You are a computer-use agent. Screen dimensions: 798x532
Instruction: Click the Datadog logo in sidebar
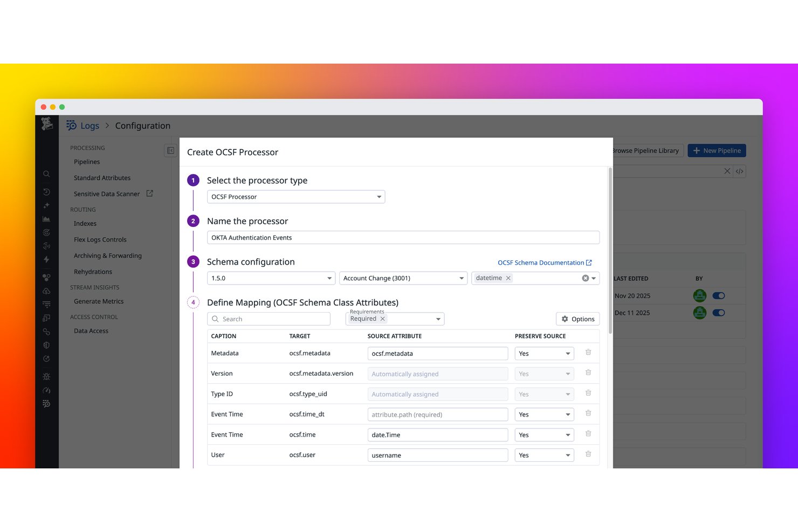[x=47, y=124]
